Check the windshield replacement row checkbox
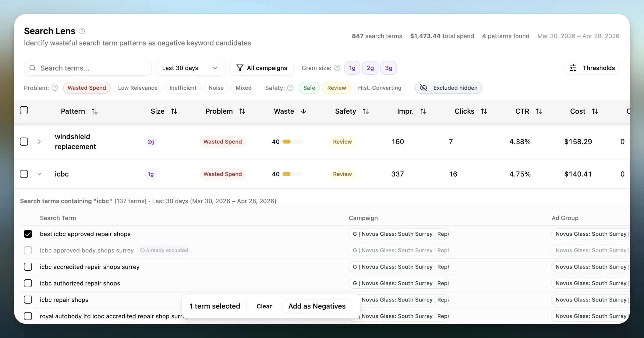 pyautogui.click(x=24, y=142)
